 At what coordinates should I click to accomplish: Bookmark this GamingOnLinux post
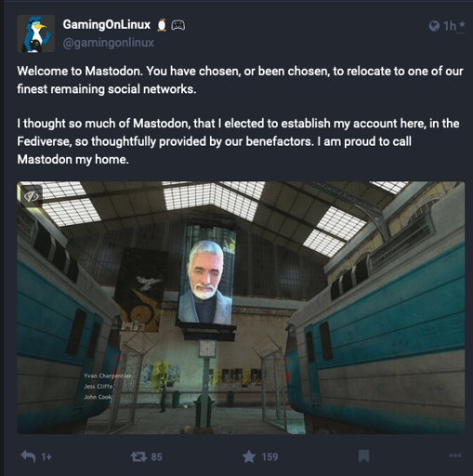point(363,456)
